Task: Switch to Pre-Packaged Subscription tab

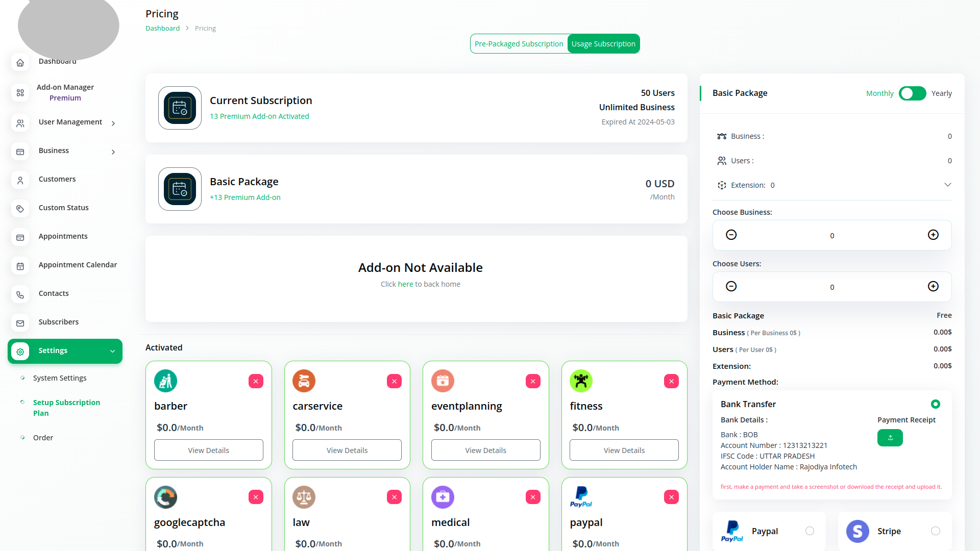Action: [519, 44]
